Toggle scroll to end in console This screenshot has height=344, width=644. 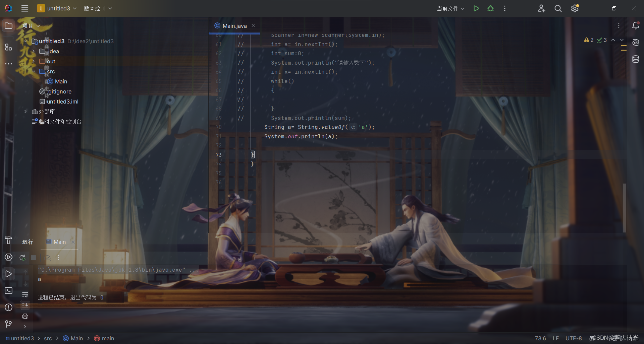[x=25, y=305]
